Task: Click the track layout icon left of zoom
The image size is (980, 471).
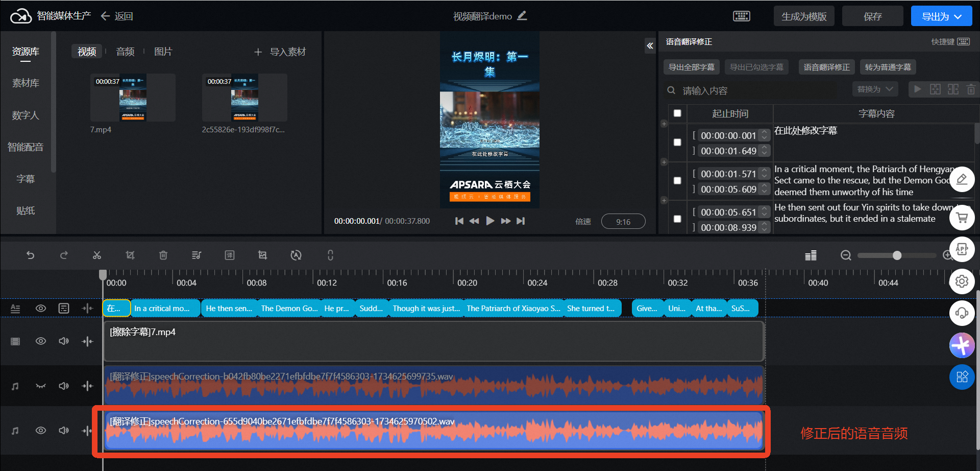Action: (x=811, y=255)
